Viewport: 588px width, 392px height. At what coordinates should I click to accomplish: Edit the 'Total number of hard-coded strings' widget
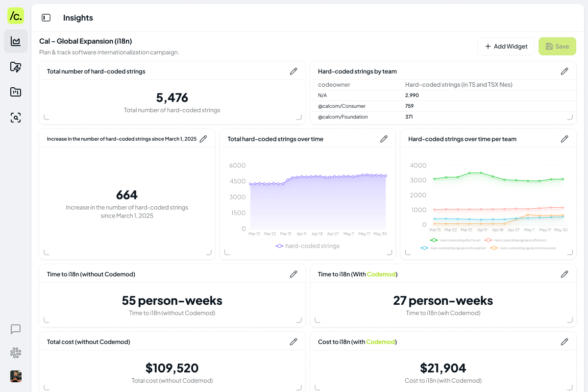point(294,71)
